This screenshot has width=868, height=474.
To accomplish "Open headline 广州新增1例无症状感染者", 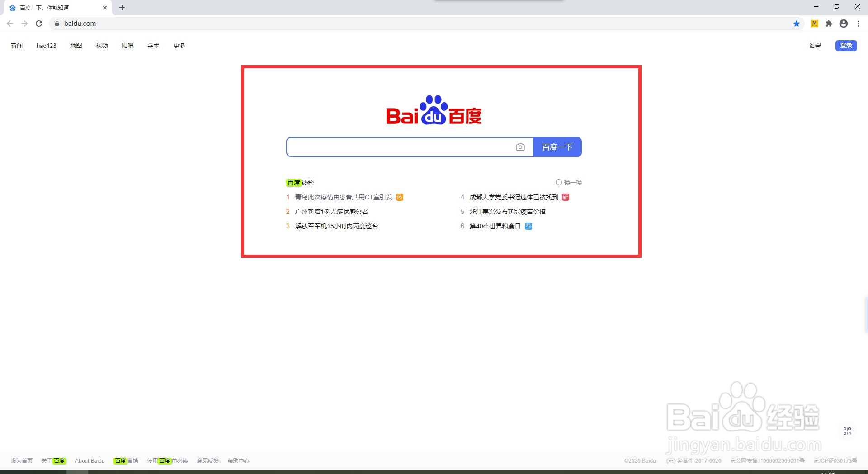I will point(331,212).
